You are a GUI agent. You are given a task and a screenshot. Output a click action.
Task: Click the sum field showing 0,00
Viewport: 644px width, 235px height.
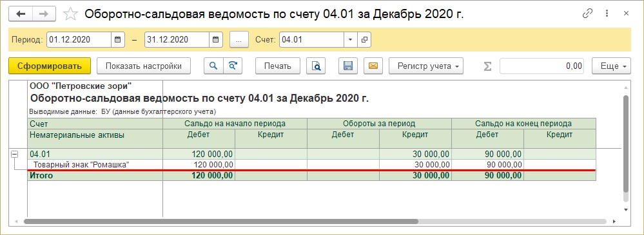tap(542, 66)
